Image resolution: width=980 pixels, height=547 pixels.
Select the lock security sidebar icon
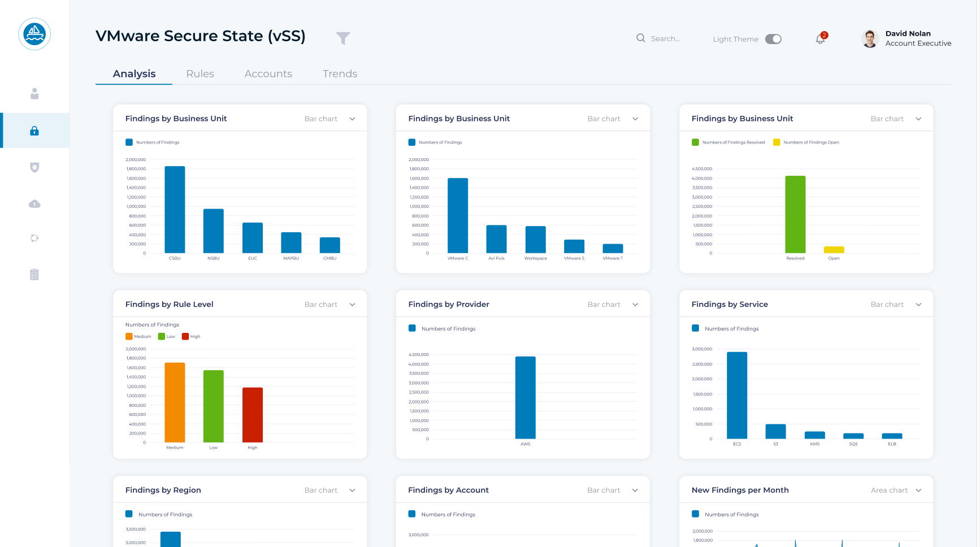tap(34, 131)
